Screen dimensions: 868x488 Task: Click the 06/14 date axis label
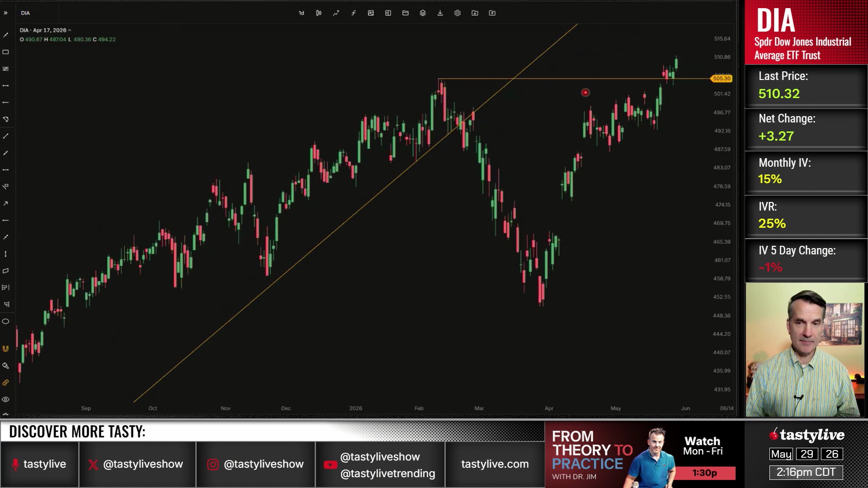point(726,408)
